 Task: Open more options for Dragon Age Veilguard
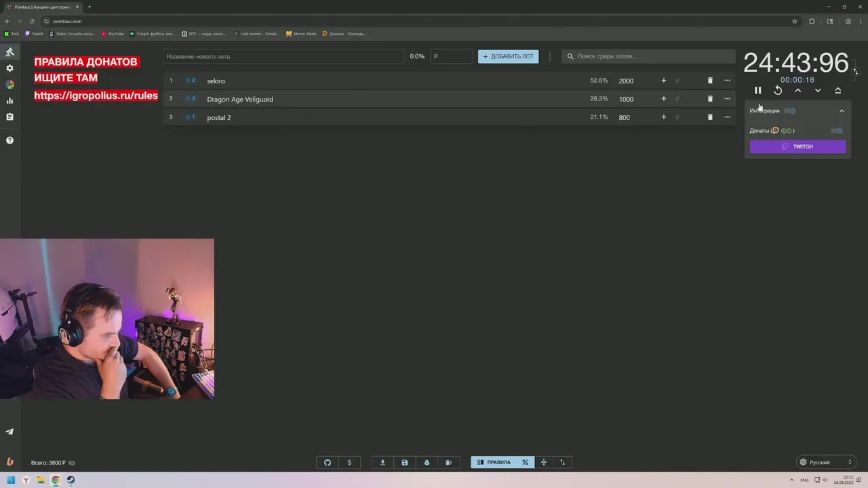(x=727, y=99)
